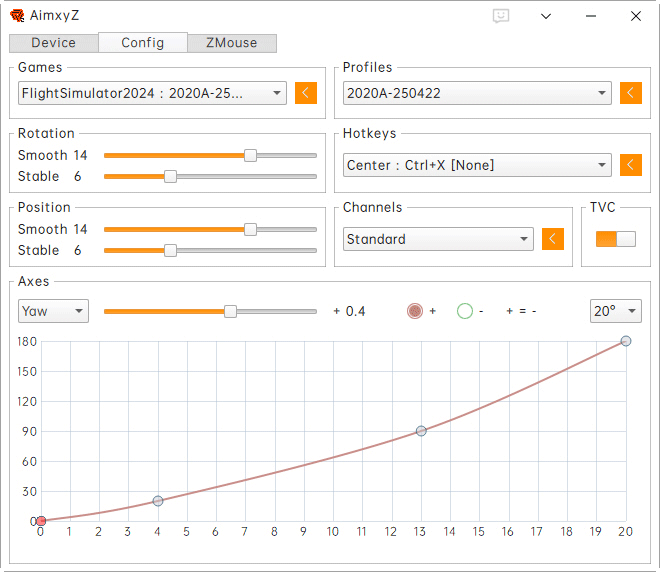This screenshot has width=660, height=572.
Task: Select the red positive axis radio button
Action: click(415, 311)
